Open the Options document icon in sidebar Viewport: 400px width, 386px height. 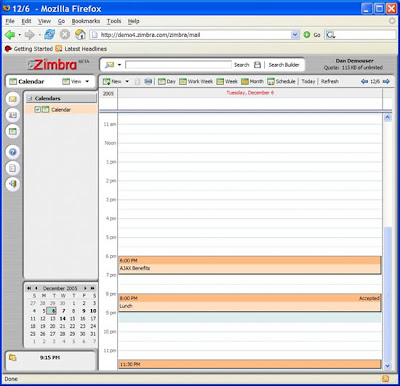(x=13, y=168)
